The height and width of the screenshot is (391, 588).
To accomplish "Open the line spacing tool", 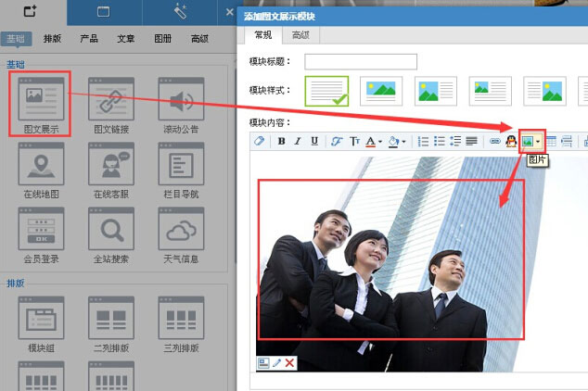I will (x=455, y=141).
